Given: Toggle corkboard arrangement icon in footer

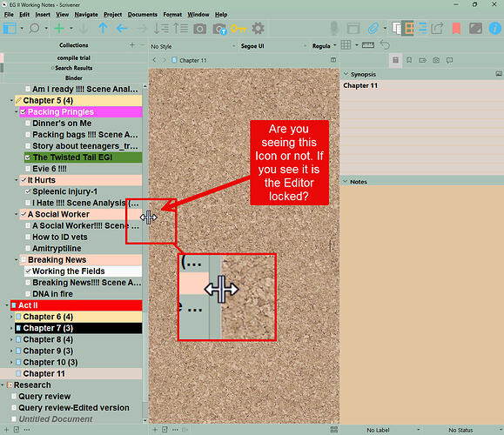Looking at the screenshot, I should [x=334, y=430].
